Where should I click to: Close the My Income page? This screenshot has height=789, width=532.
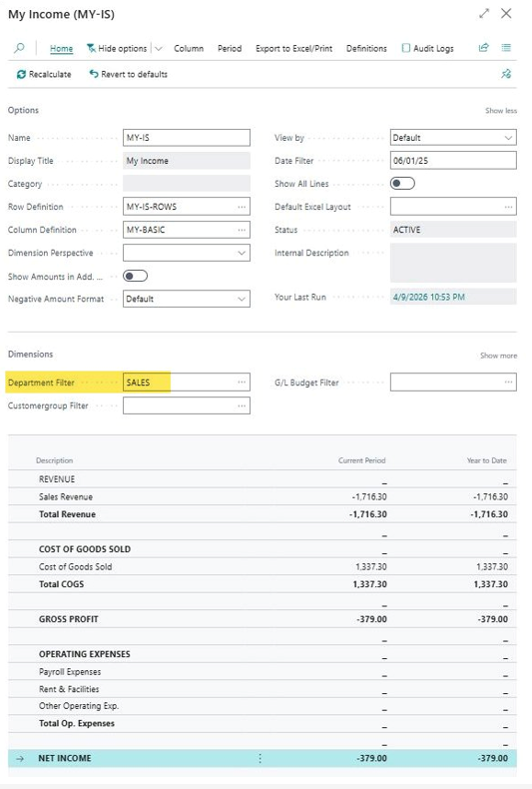506,14
